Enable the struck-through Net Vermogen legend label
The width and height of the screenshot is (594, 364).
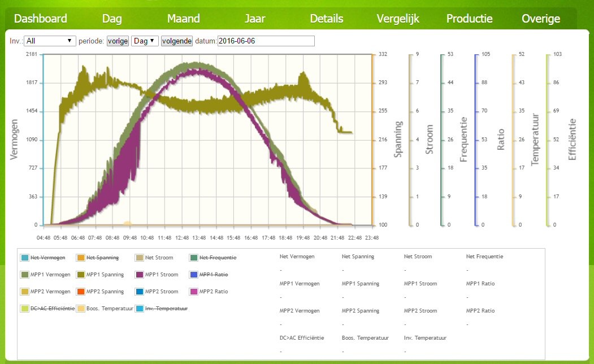tap(47, 258)
